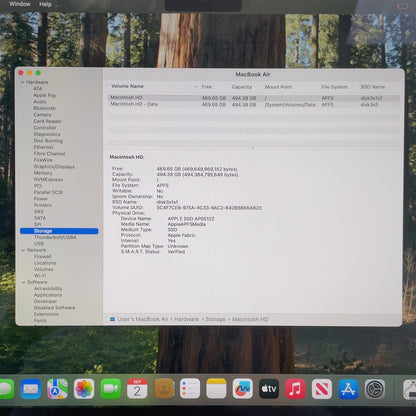Open the App Store icon
Image resolution: width=416 pixels, height=416 pixels.
[348, 389]
